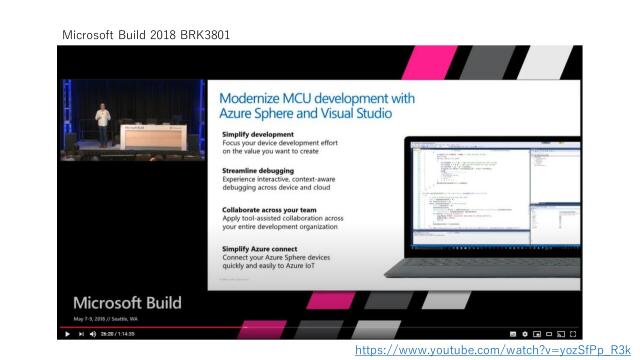
Task: Cast the video with the cast icon
Action: [x=561, y=334]
